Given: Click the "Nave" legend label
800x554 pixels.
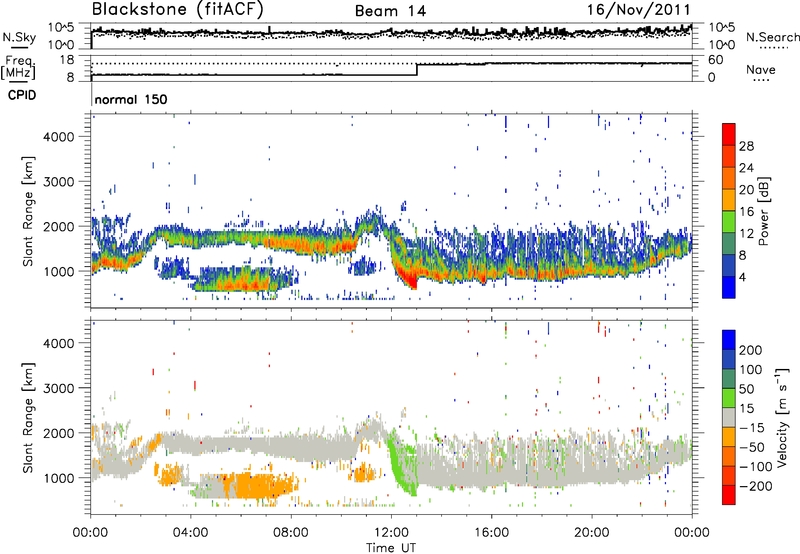Looking at the screenshot, I should click(761, 69).
